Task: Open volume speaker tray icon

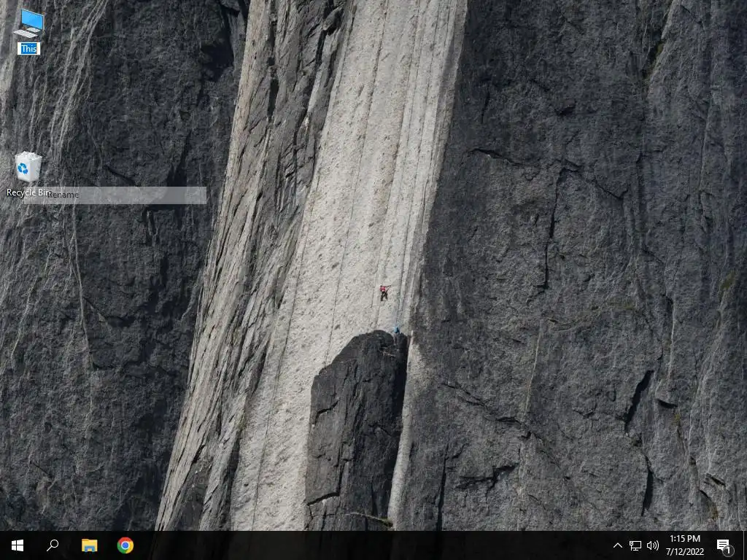Action: [x=653, y=545]
